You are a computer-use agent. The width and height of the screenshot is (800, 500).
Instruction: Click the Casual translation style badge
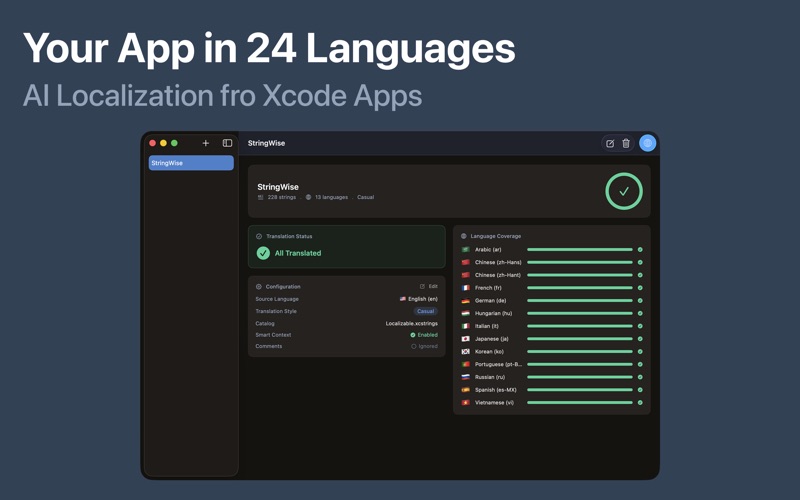(426, 311)
